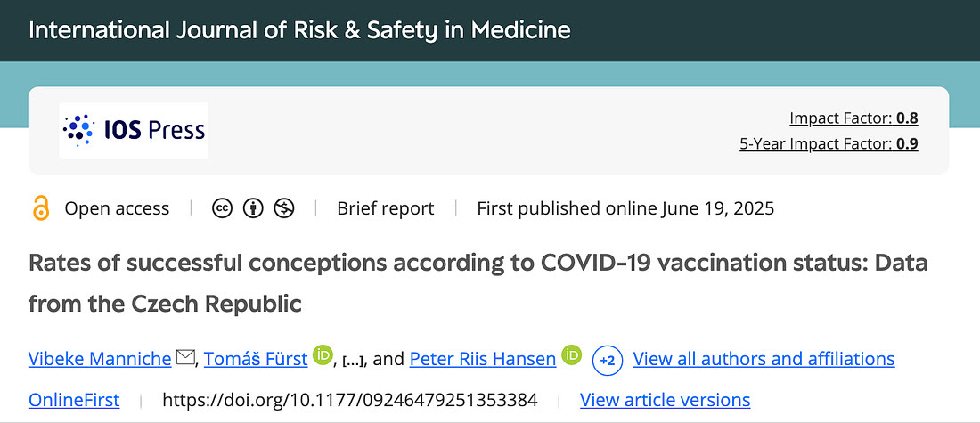Open Tomáš Fürst's ORCID iD icon
Image resolution: width=980 pixels, height=423 pixels.
pos(323,355)
